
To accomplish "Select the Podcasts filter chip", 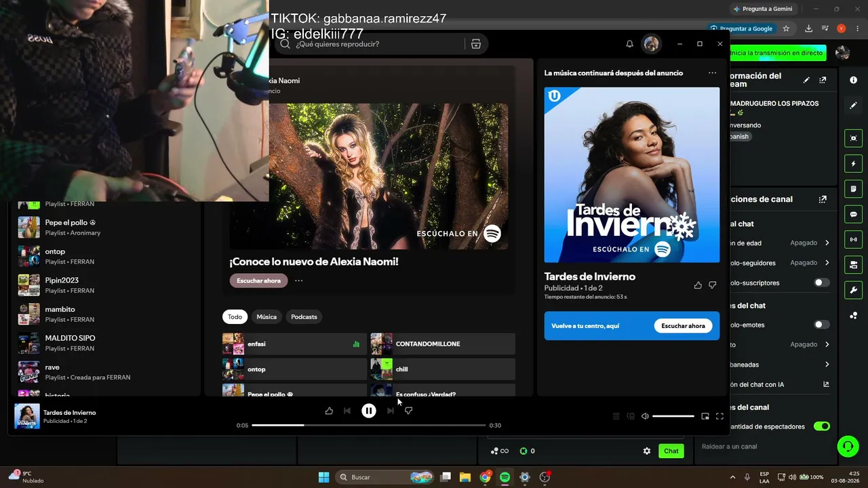I will coord(304,317).
